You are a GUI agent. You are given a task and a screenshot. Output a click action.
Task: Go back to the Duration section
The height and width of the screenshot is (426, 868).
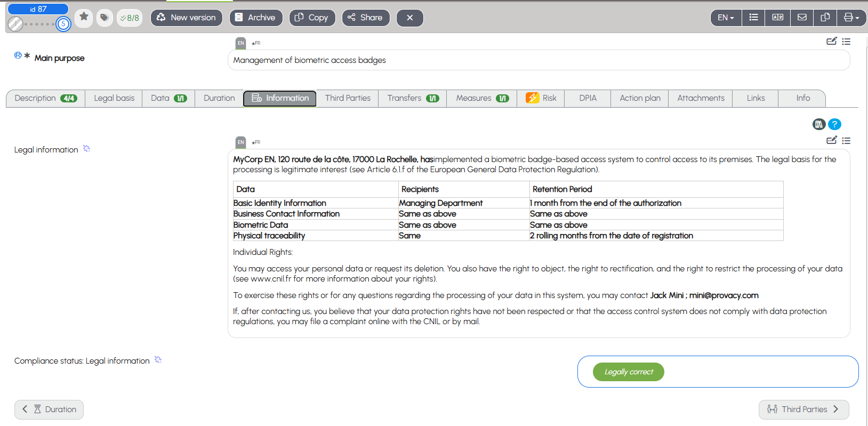click(49, 409)
